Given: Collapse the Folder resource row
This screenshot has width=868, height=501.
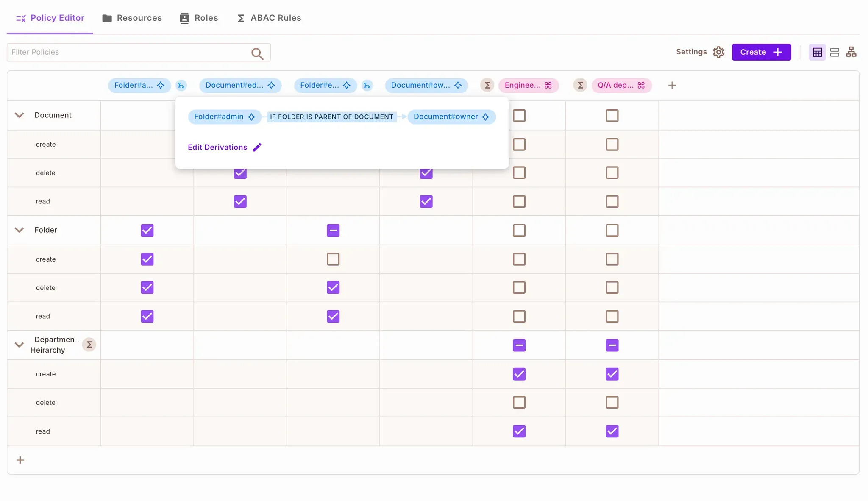Looking at the screenshot, I should pos(19,230).
